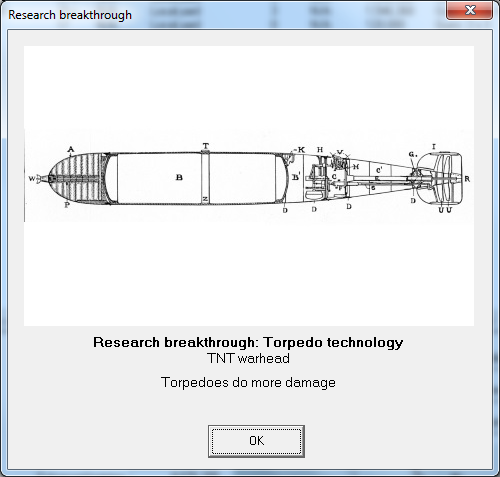Image resolution: width=500 pixels, height=477 pixels.
Task: Click the 'TNT warhead' label
Action: [248, 359]
